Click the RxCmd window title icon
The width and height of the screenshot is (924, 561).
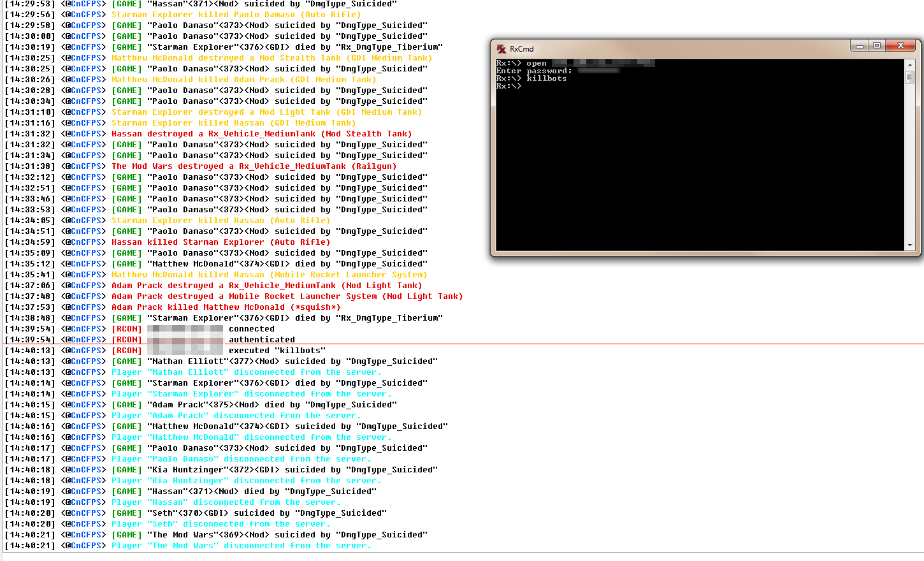(x=502, y=48)
